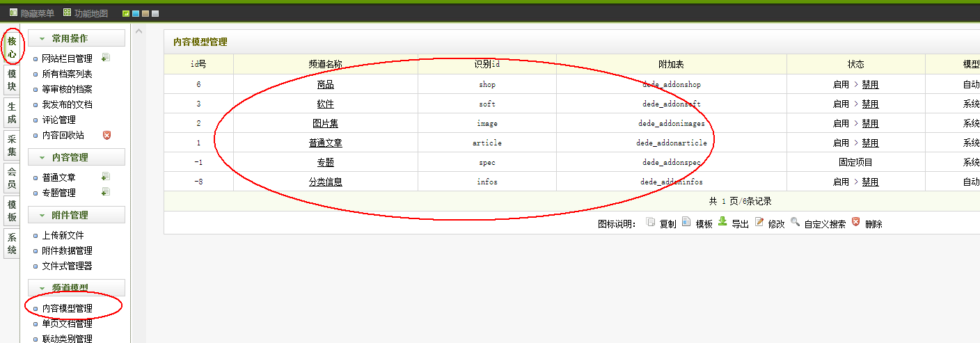Open the 普通文章 channel name link
Image resolution: width=980 pixels, height=343 pixels.
coord(325,143)
